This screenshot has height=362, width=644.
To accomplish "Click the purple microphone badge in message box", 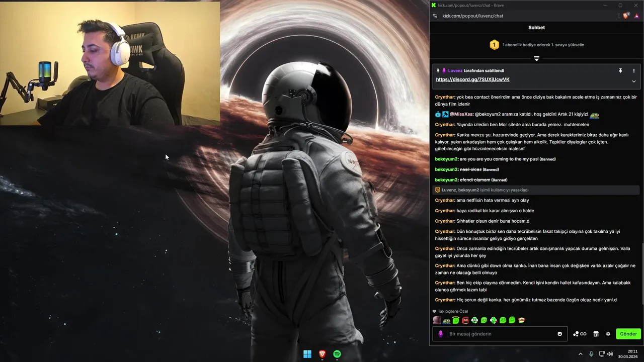I will coord(441,334).
